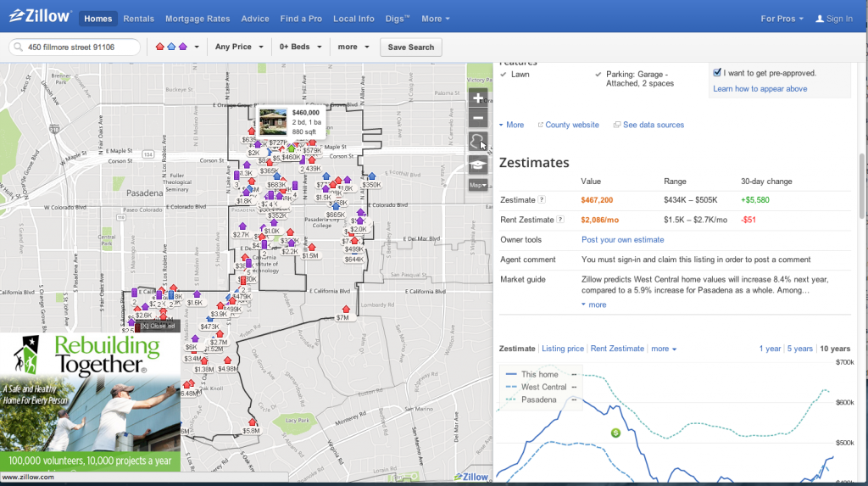This screenshot has width=868, height=486.
Task: Click the $460,000 listing photo thumbnail
Action: (x=273, y=122)
